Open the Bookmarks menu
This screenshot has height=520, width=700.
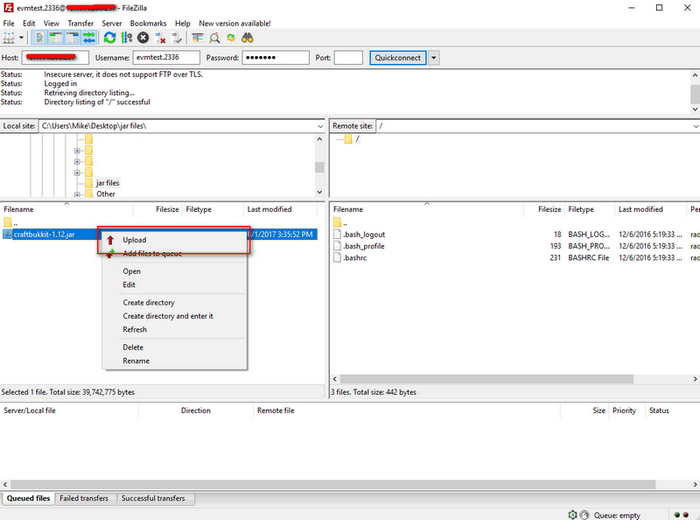coord(148,23)
